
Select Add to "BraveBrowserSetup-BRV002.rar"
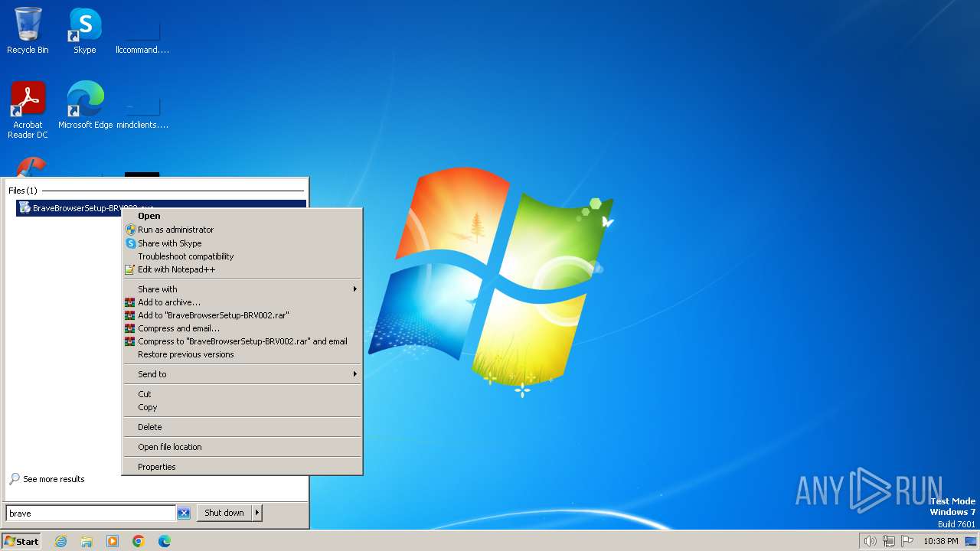point(242,315)
